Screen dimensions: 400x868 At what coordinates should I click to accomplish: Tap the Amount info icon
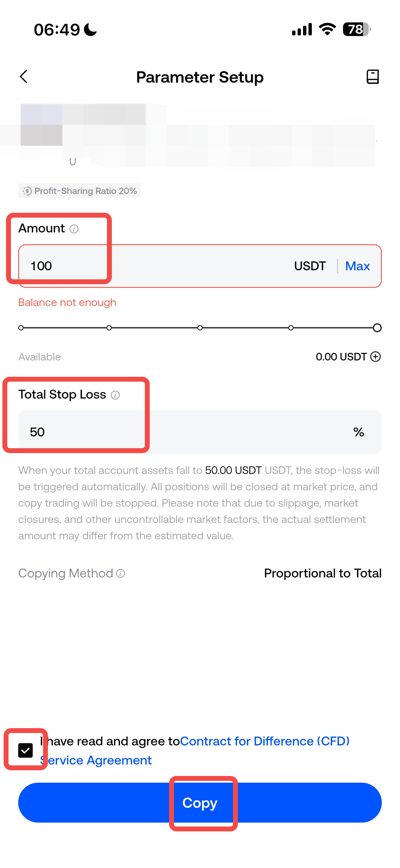click(x=74, y=229)
